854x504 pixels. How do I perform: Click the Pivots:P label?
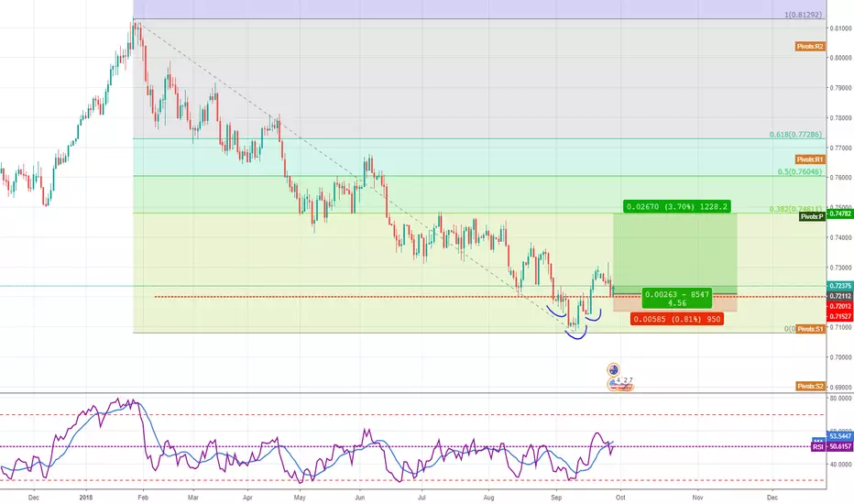point(812,217)
